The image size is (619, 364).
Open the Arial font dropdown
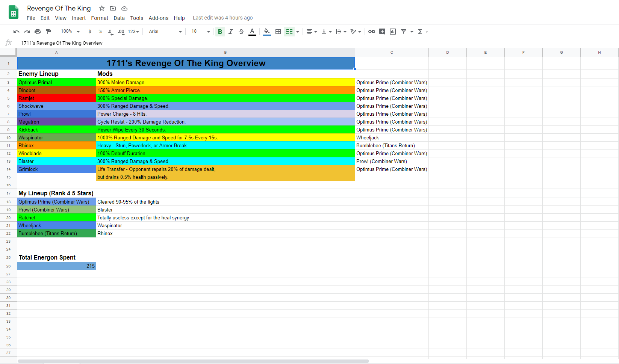165,32
